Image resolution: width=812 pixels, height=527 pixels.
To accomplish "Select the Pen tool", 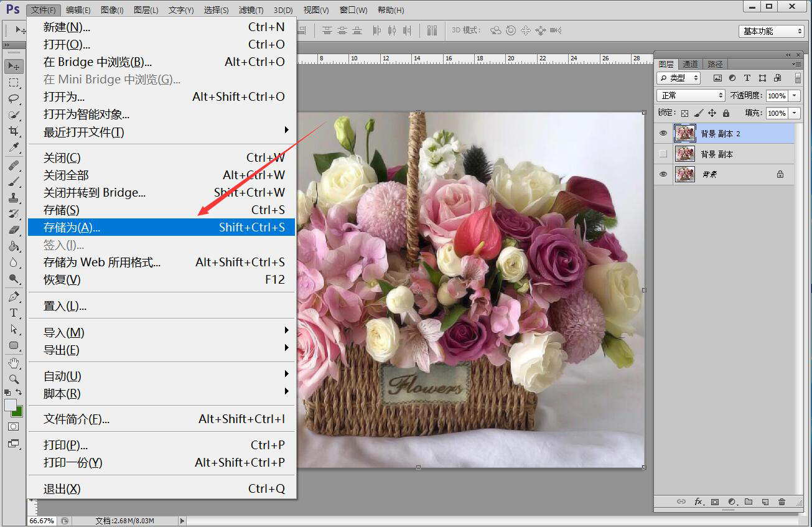I will tap(14, 297).
